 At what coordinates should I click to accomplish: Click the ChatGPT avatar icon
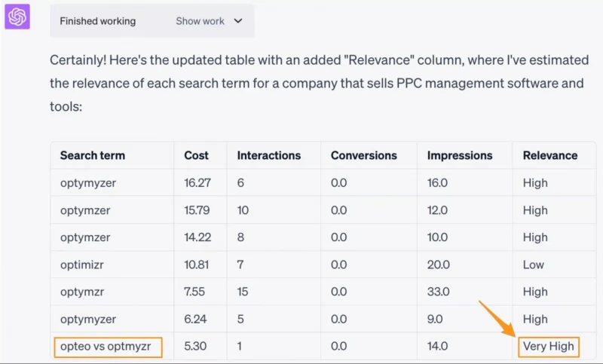pos(17,17)
